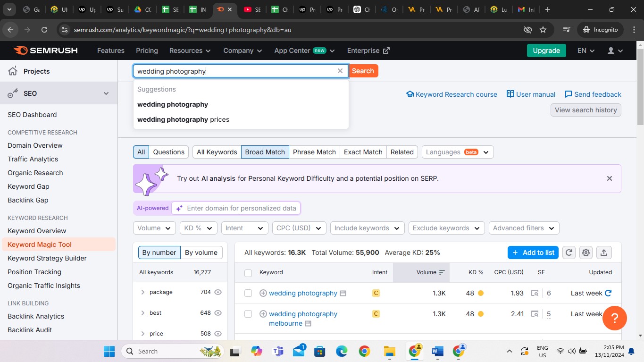Open user account profile menu
The width and height of the screenshot is (644, 362).
pyautogui.click(x=615, y=51)
